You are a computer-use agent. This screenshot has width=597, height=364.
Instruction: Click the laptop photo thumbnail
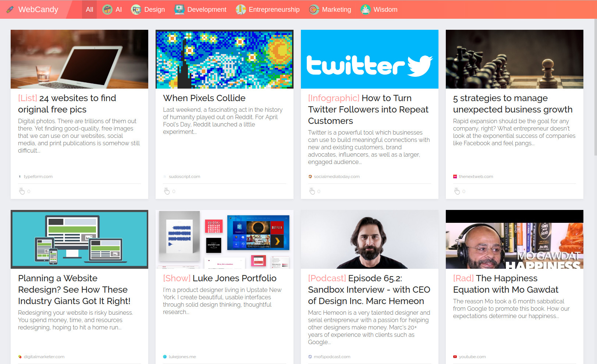click(x=79, y=59)
